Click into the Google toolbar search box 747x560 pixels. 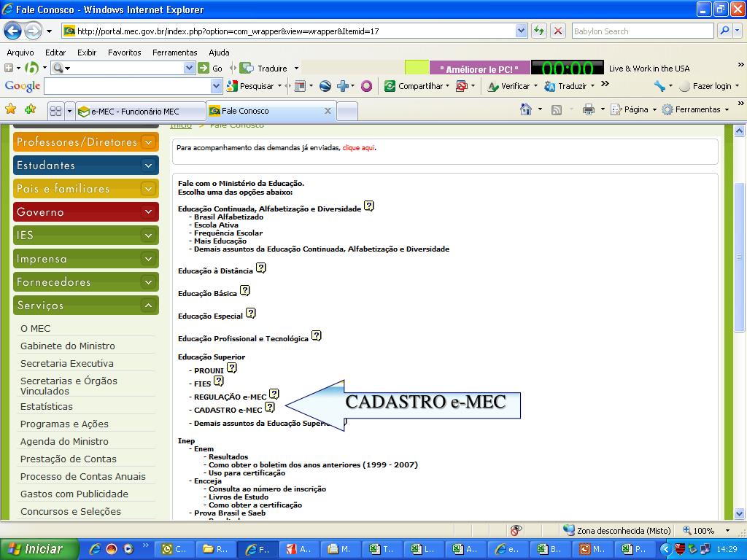[x=127, y=86]
